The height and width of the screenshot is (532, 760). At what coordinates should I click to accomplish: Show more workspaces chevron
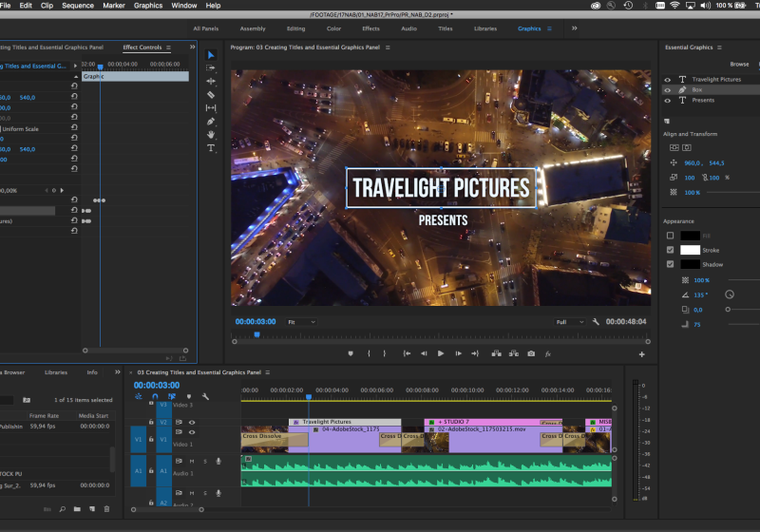(575, 28)
